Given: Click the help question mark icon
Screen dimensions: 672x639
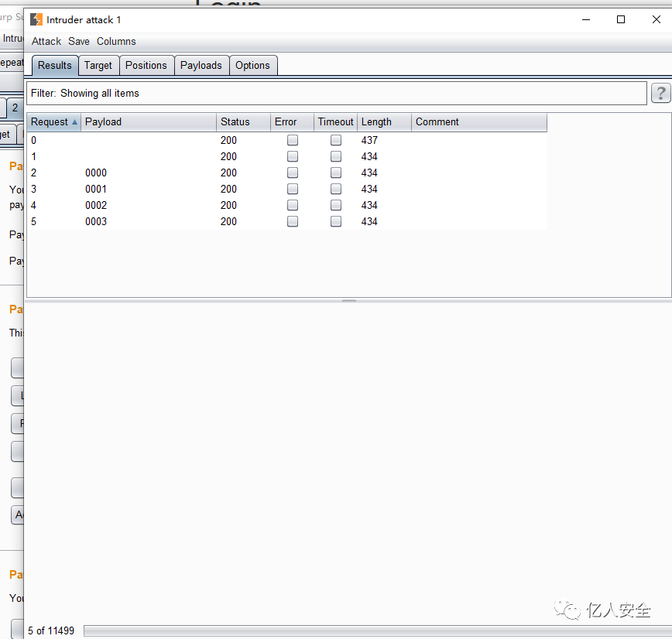Looking at the screenshot, I should pyautogui.click(x=660, y=93).
